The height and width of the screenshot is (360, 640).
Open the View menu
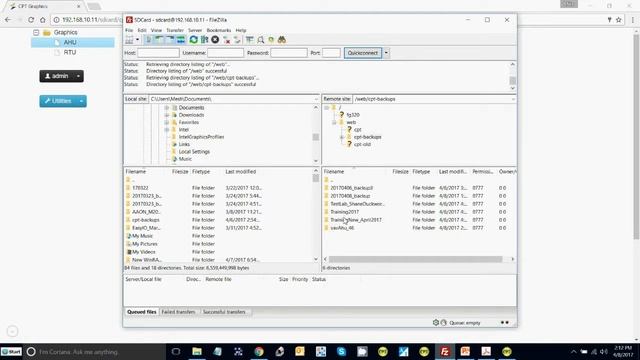coord(156,30)
